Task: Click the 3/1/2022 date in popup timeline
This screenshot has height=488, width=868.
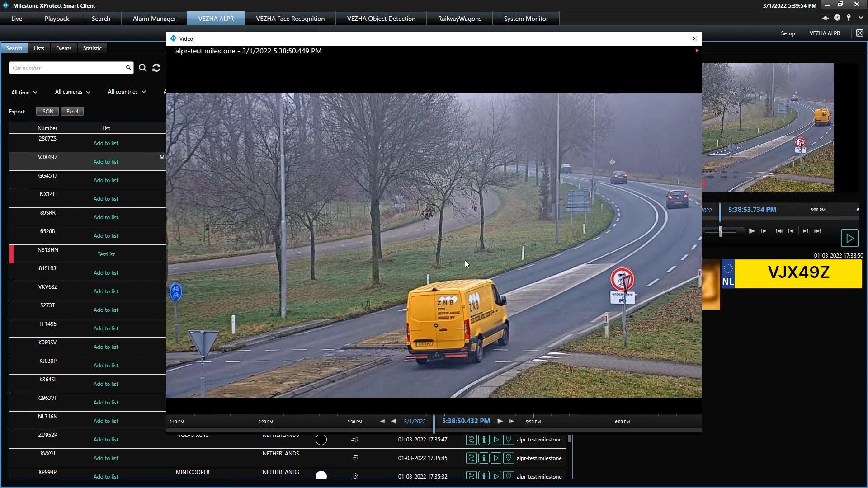Action: (415, 422)
